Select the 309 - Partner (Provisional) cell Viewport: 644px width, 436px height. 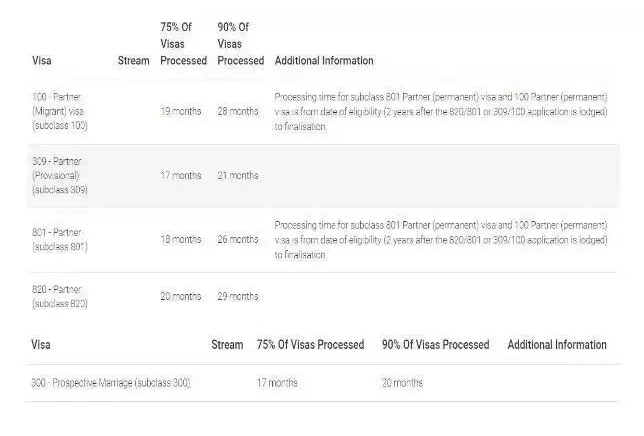point(60,176)
